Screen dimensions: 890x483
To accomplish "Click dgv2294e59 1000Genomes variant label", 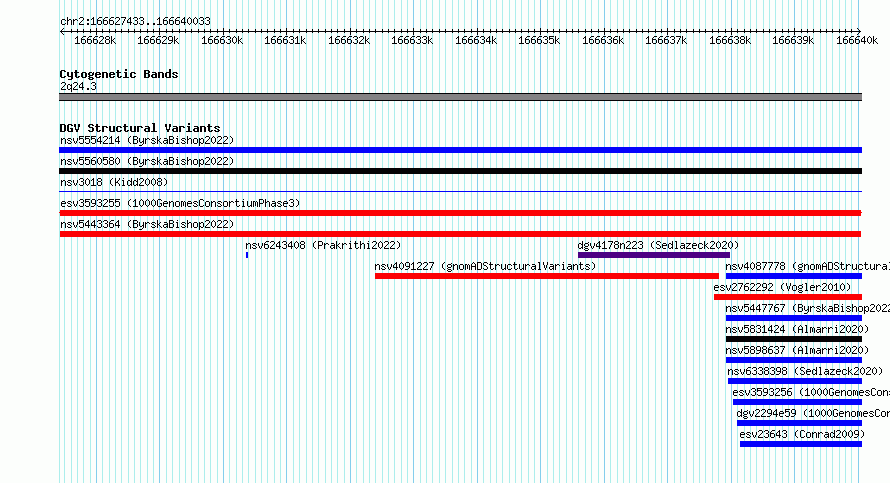I will pyautogui.click(x=813, y=413).
